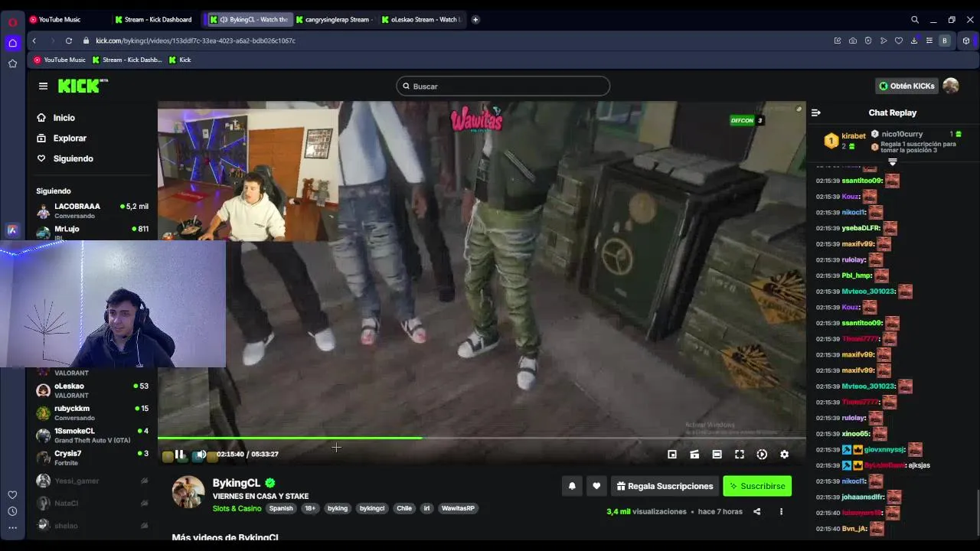Screen dimensions: 980x551
Task: Seek on the green video progress bar
Action: 482,438
